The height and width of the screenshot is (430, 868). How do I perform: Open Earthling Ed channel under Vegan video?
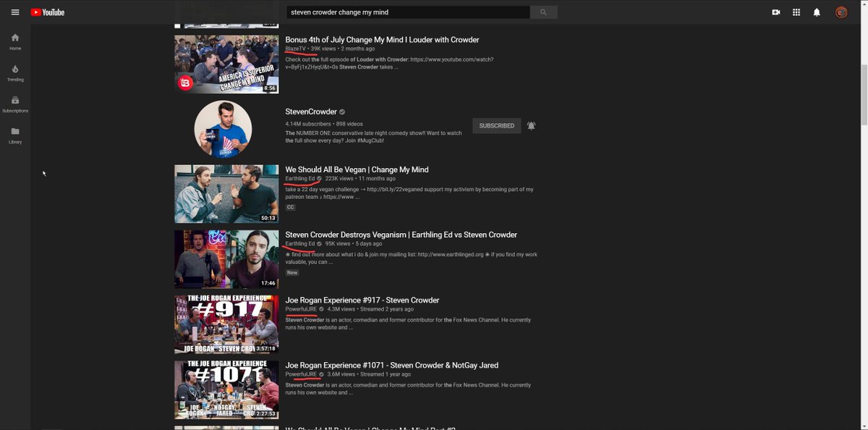(x=300, y=179)
